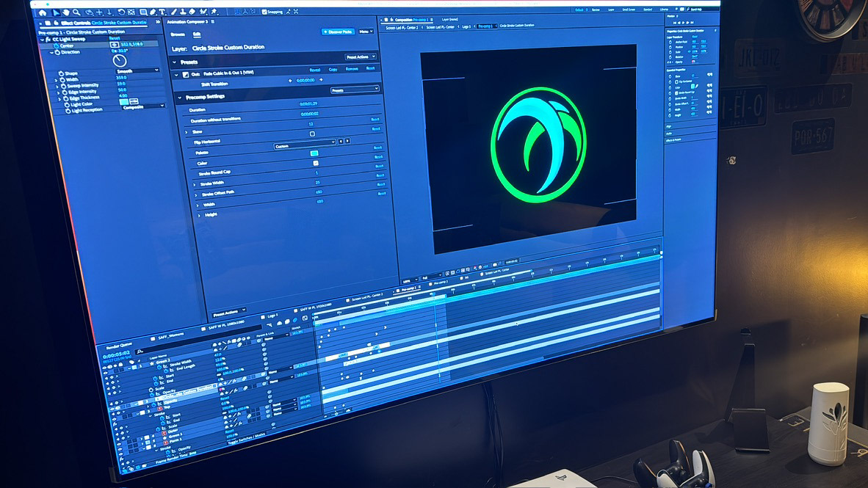Click the Remove link
Image resolution: width=868 pixels, height=488 pixels.
[x=352, y=68]
